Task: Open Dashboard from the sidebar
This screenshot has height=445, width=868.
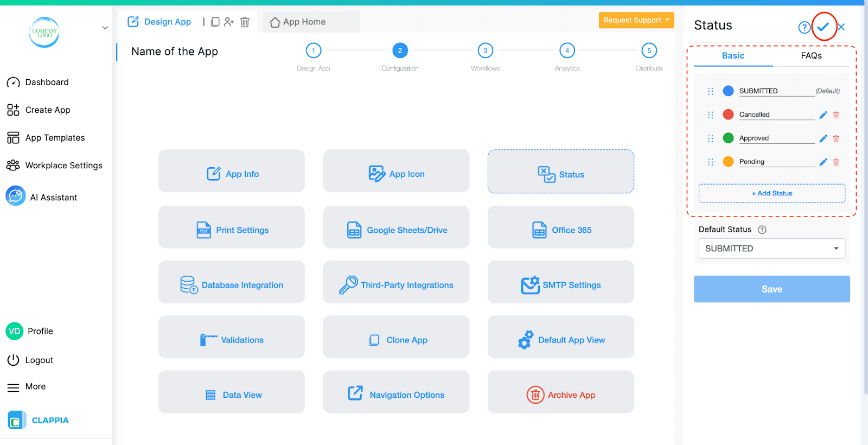Action: (x=38, y=82)
